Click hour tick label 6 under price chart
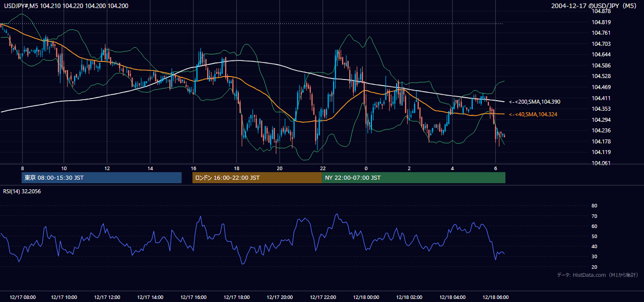The image size is (644, 302). coord(496,168)
